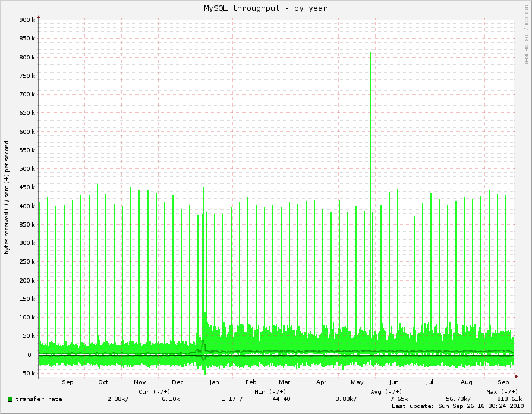Click the '500 k' y-axis label
This screenshot has height=414, width=532.
27,169
